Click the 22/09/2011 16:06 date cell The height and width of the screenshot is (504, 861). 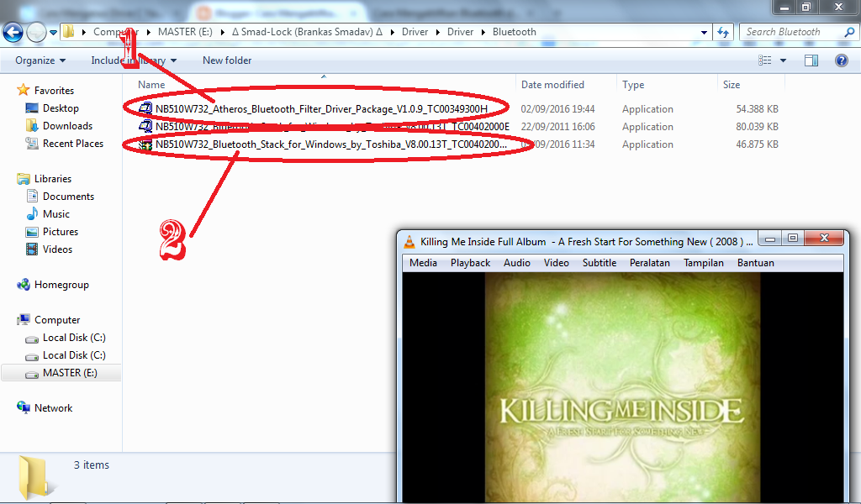click(558, 126)
